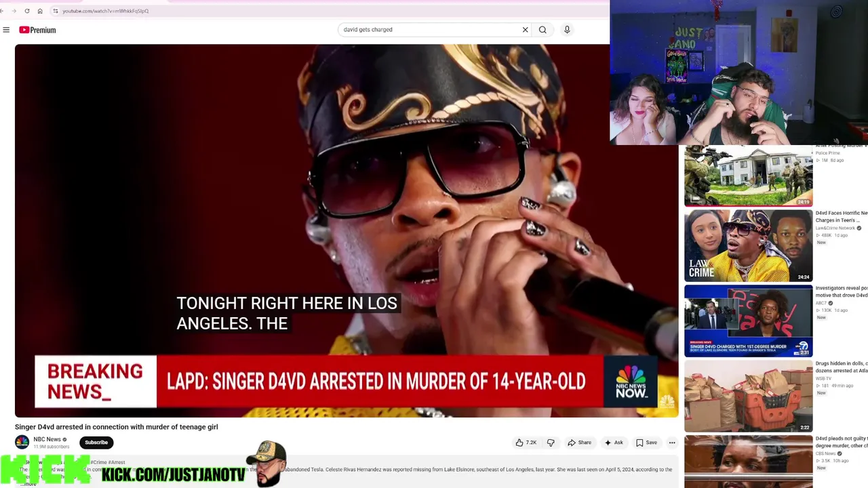Open 'Drugs hidden in dolls' video title
The height and width of the screenshot is (488, 868).
click(x=842, y=367)
